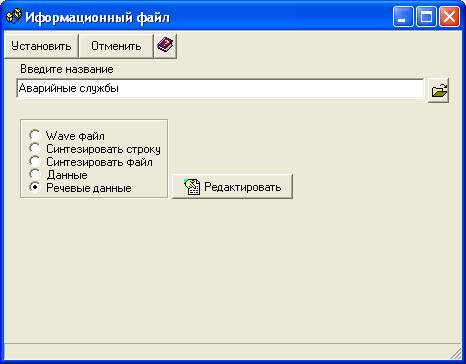Viewport: 466px width, 364px height.
Task: Click the resize grip in status bar corner
Action: [455, 353]
